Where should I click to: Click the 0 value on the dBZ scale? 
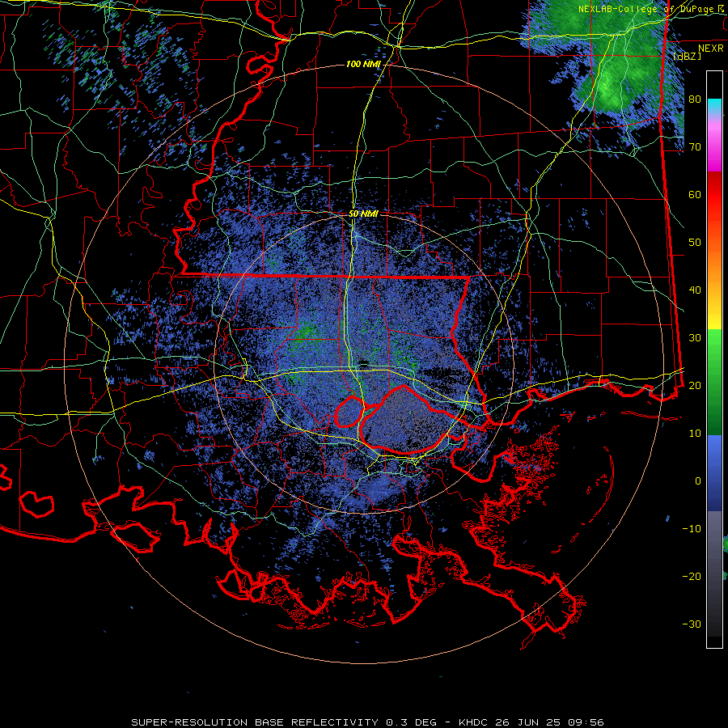click(698, 481)
